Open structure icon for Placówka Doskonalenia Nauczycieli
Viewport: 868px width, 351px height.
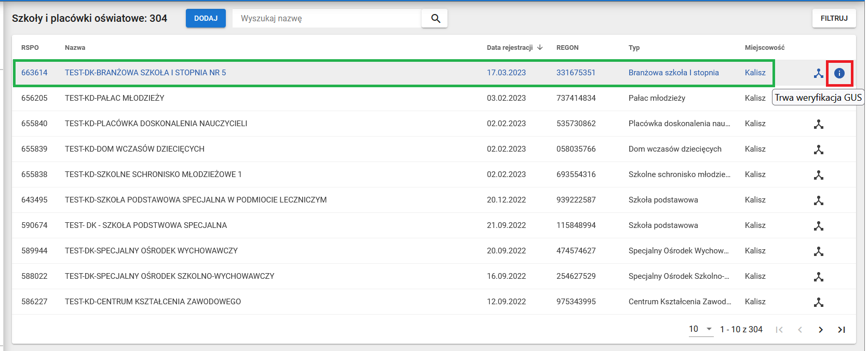[818, 124]
